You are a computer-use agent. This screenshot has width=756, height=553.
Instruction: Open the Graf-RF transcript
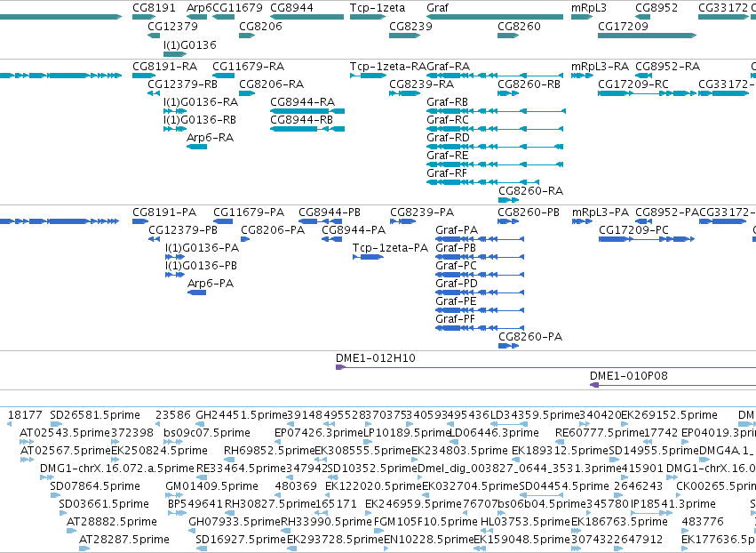point(447,172)
